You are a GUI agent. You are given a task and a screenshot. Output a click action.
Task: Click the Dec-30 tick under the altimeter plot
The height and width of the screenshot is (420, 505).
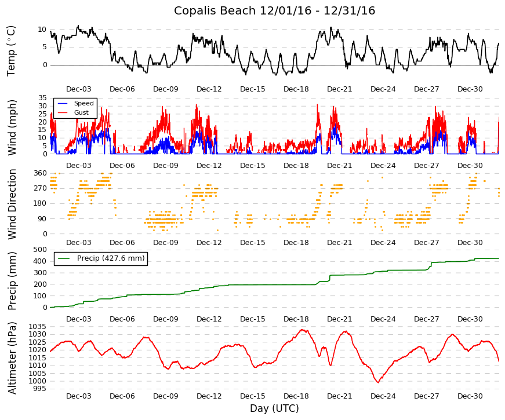(x=470, y=396)
